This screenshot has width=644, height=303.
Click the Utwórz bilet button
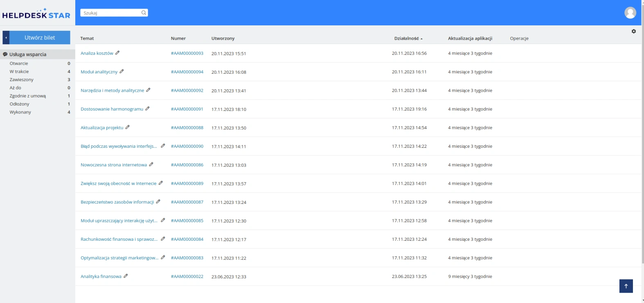[40, 38]
